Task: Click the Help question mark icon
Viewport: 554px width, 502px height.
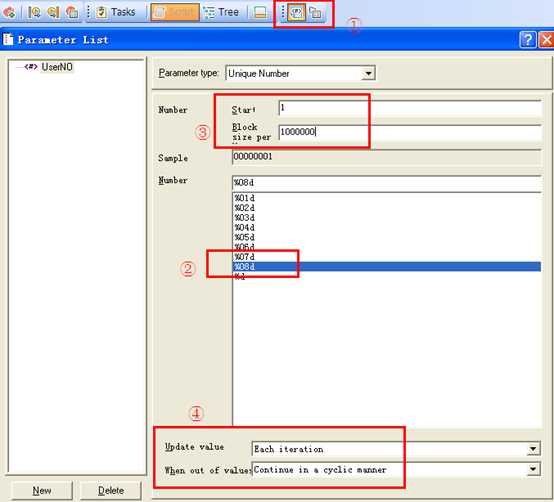Action: 528,40
